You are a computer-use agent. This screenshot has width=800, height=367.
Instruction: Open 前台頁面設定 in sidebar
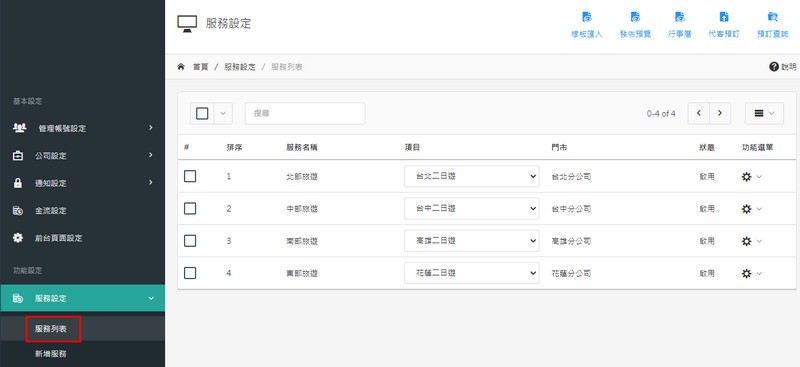(x=82, y=238)
